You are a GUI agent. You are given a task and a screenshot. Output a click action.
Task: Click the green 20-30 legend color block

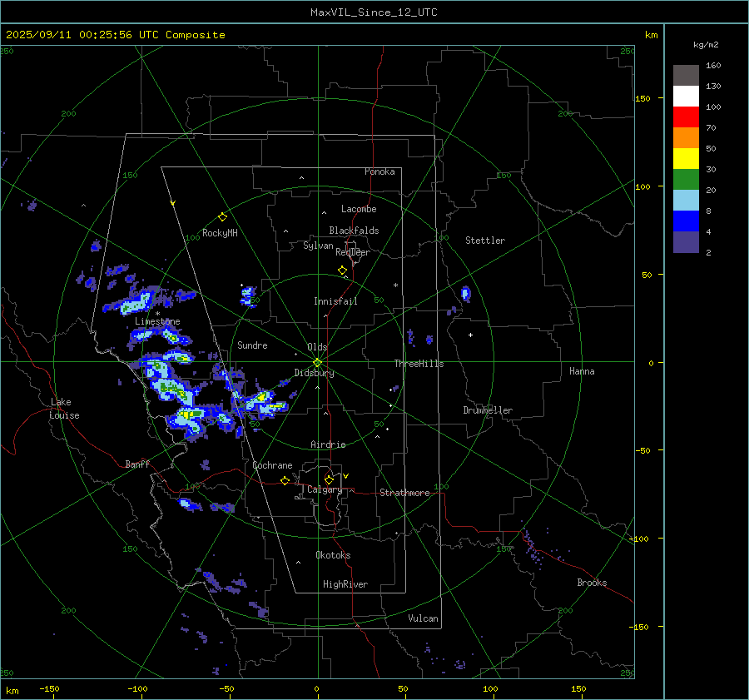pyautogui.click(x=686, y=179)
